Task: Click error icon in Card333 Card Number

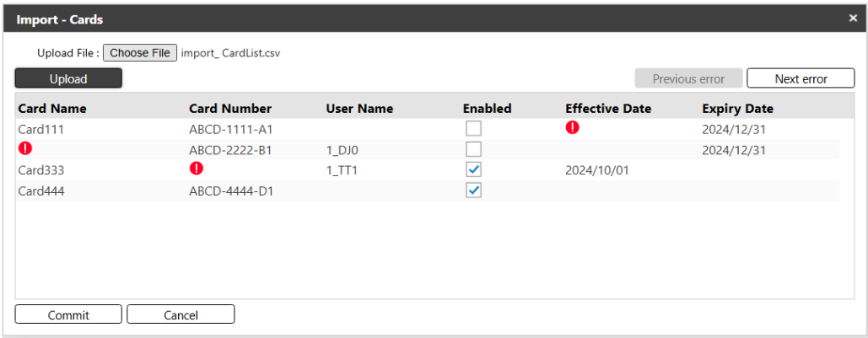Action: tap(197, 169)
